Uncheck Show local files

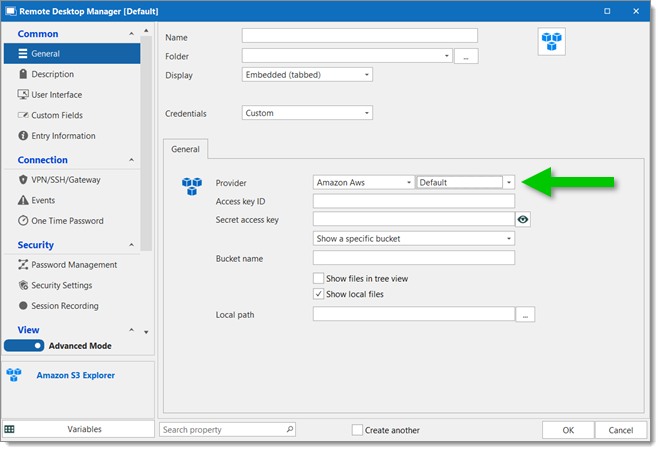coord(318,294)
